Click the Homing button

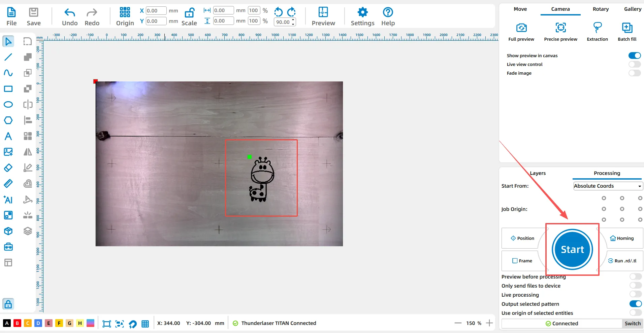pos(622,238)
